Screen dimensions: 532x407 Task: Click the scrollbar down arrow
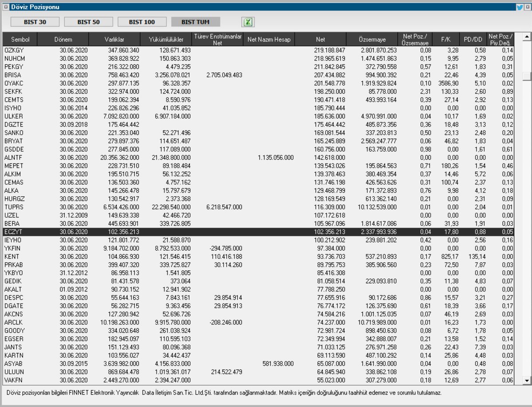pos(527,380)
